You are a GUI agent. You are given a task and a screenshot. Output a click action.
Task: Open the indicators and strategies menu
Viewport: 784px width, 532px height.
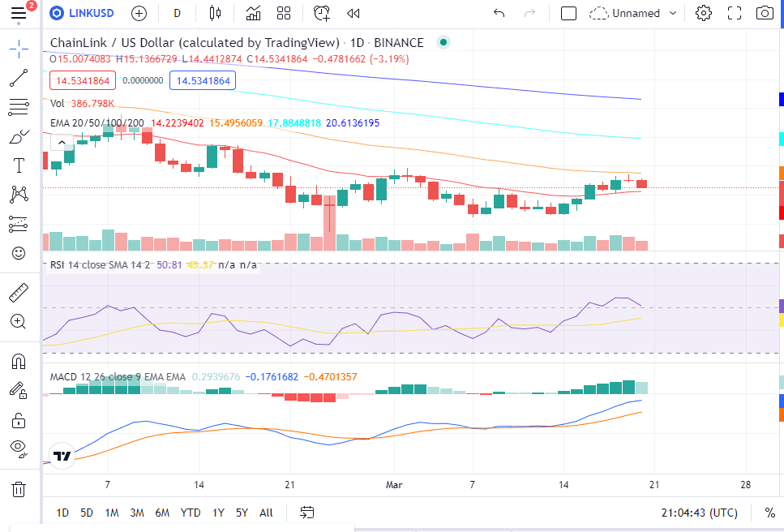[x=253, y=14]
